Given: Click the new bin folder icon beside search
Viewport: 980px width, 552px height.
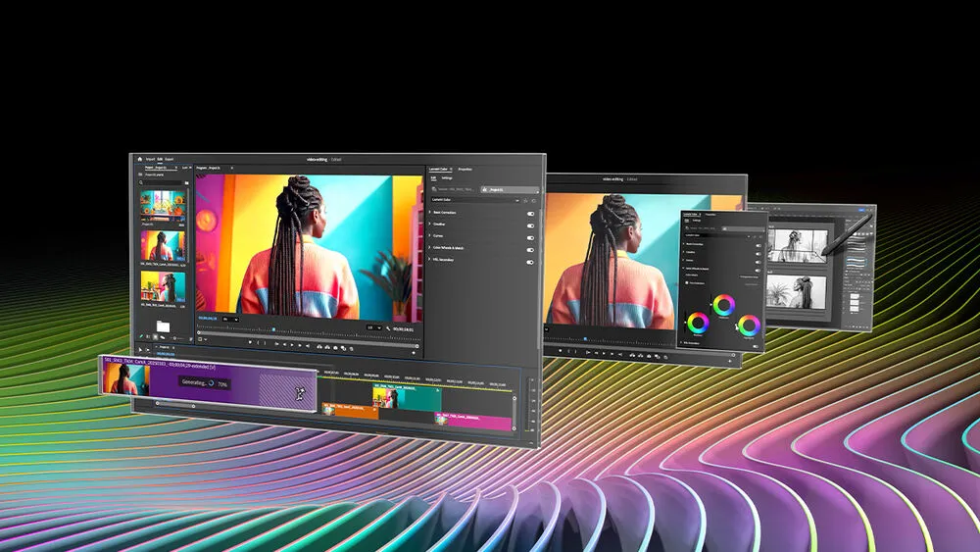Looking at the screenshot, I should [186, 182].
